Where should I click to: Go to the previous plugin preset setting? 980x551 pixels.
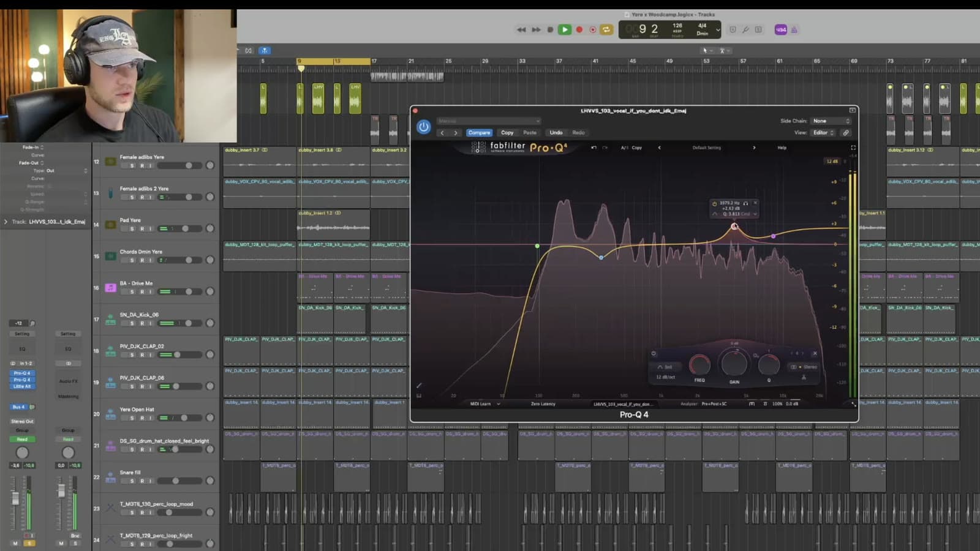click(x=442, y=133)
